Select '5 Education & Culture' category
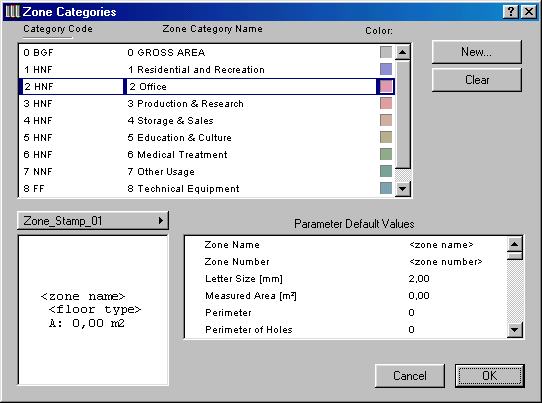This screenshot has width=542, height=403. tap(206, 137)
